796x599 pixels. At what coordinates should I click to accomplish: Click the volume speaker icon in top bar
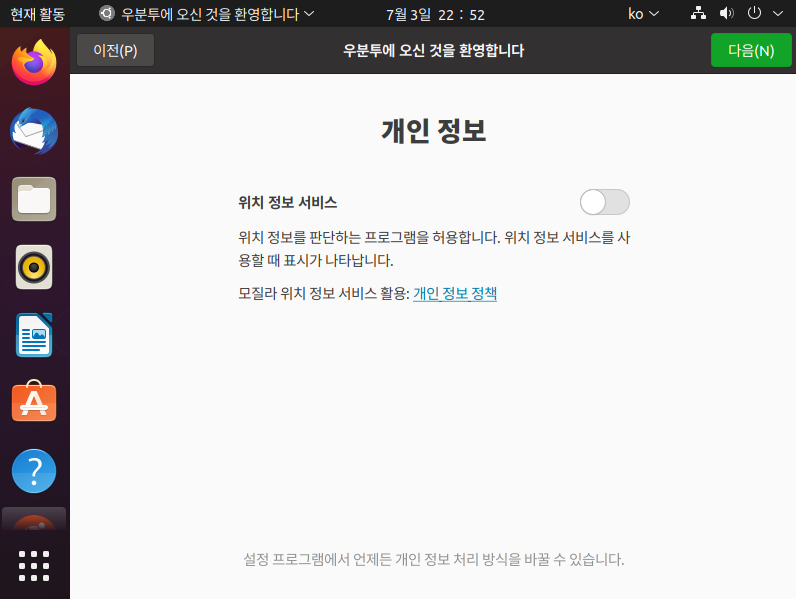tap(726, 13)
